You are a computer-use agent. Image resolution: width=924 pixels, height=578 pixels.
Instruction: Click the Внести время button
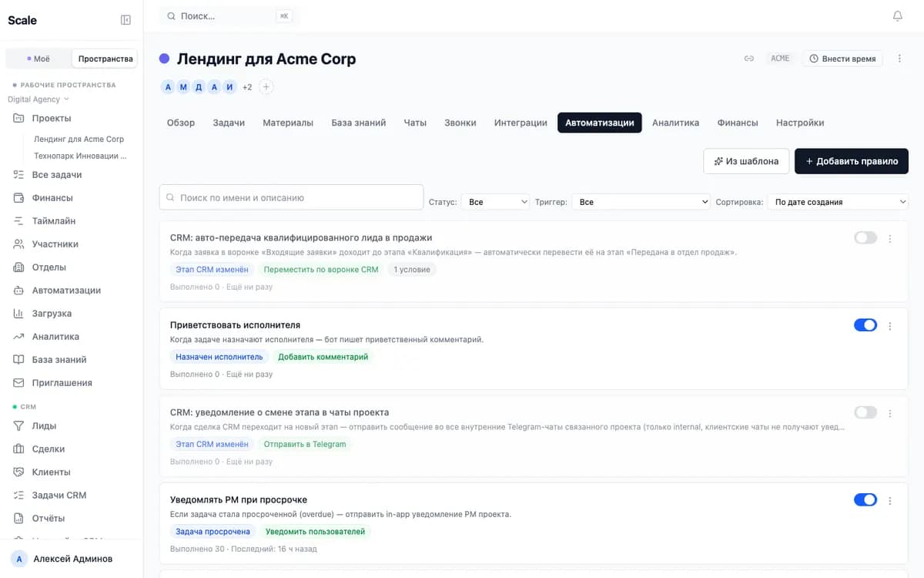tap(842, 59)
